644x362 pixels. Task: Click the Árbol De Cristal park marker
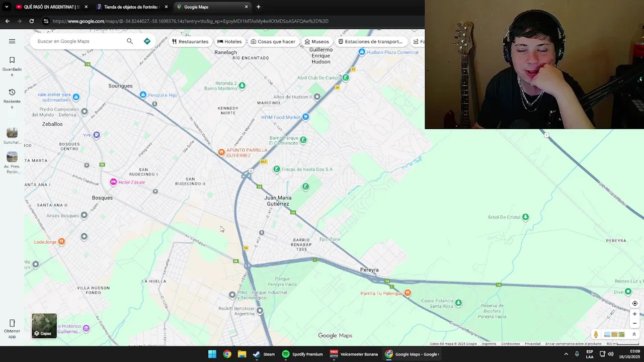(x=525, y=217)
